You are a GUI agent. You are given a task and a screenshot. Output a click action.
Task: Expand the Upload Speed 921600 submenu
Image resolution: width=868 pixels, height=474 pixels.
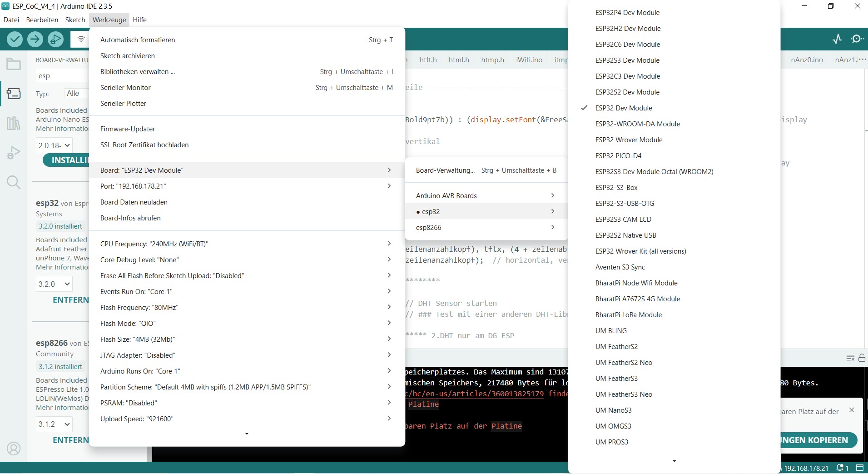pyautogui.click(x=247, y=419)
